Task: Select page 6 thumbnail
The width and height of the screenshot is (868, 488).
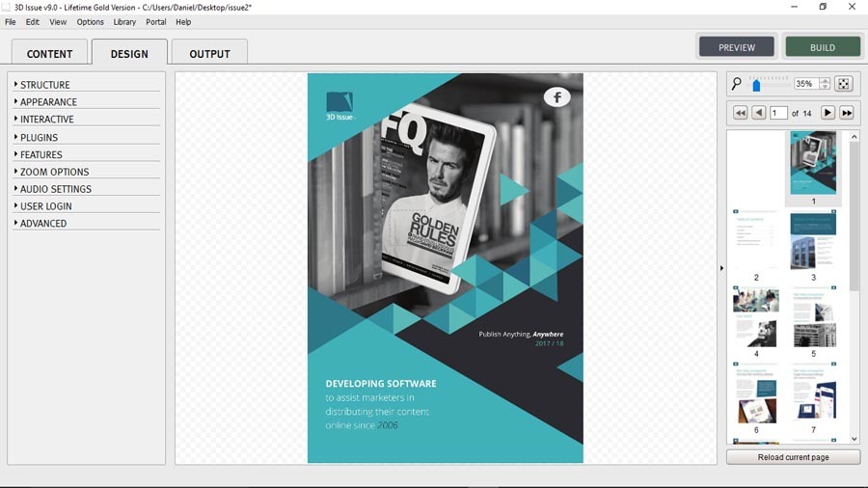Action: click(755, 393)
